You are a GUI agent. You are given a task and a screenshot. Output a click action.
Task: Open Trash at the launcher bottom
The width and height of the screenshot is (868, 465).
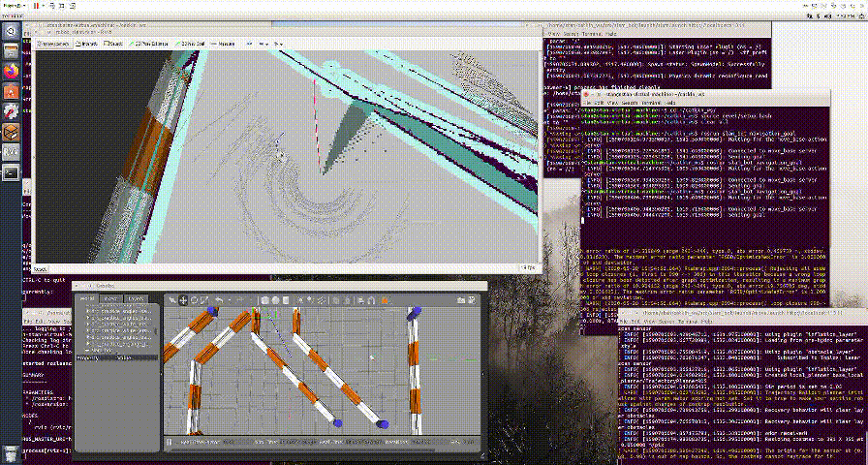pos(11,452)
